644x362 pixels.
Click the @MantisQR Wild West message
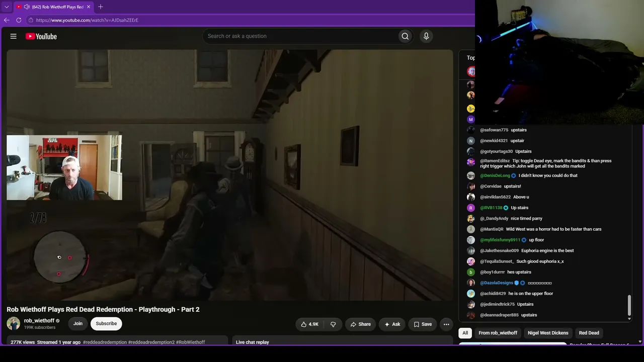click(553, 229)
